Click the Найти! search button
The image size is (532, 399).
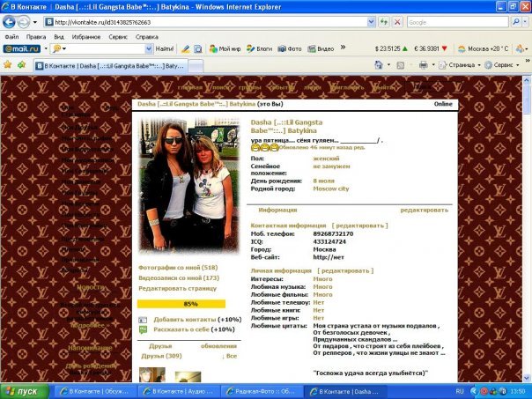[x=165, y=48]
